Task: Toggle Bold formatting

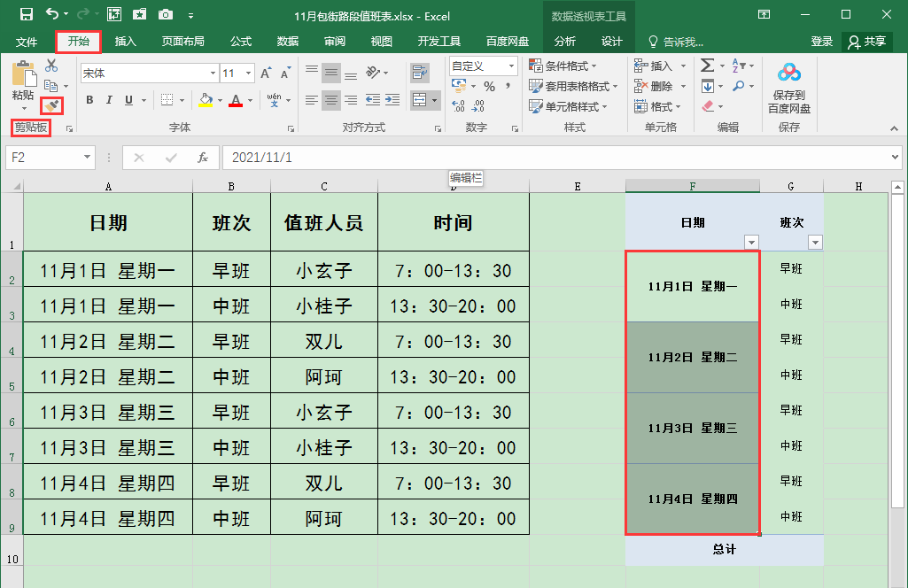Action: (89, 100)
